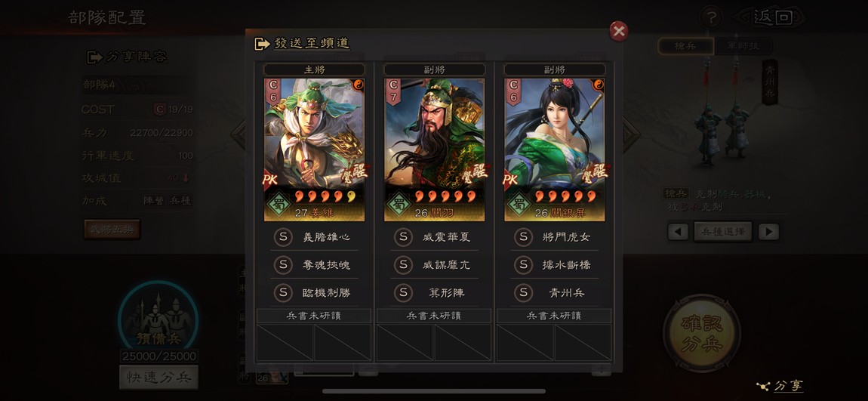Click the 發送至頻道 send icon
Viewport: 868px width, 401px height.
pyautogui.click(x=262, y=44)
